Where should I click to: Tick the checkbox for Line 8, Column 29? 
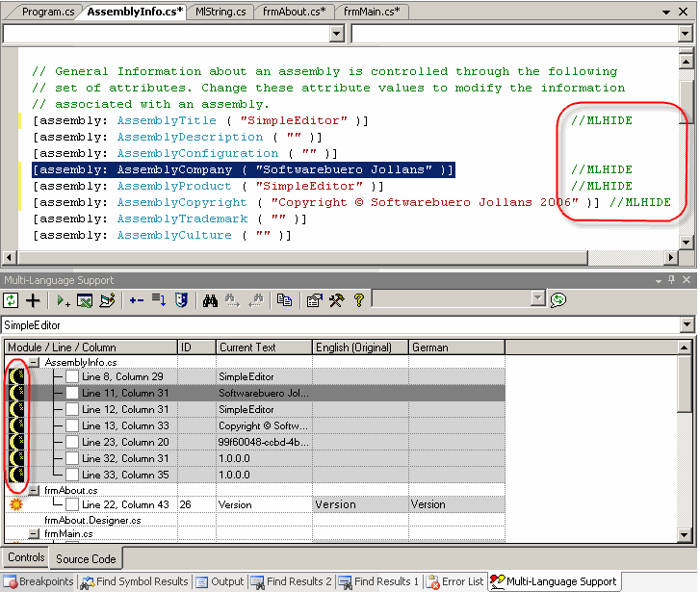[x=72, y=376]
